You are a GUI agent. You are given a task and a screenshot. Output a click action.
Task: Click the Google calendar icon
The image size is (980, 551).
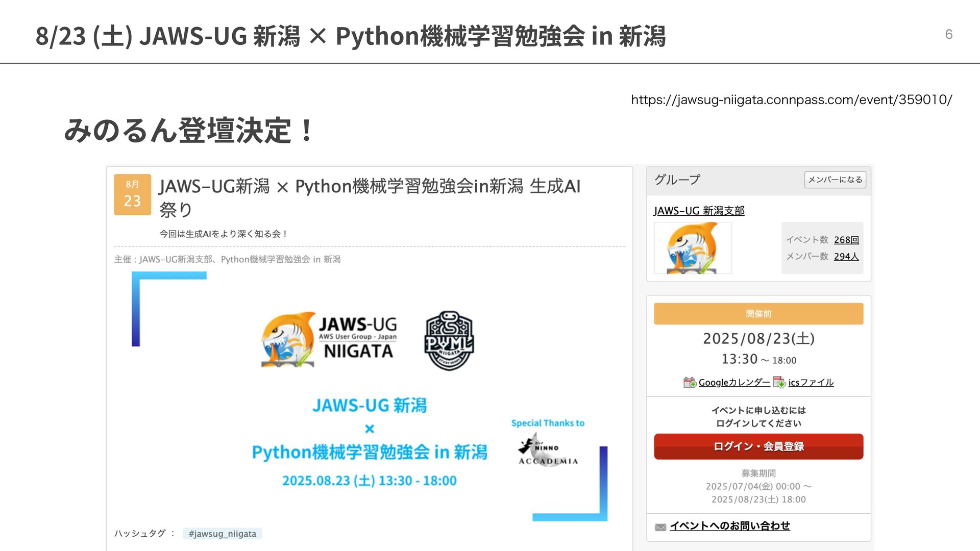pos(690,382)
